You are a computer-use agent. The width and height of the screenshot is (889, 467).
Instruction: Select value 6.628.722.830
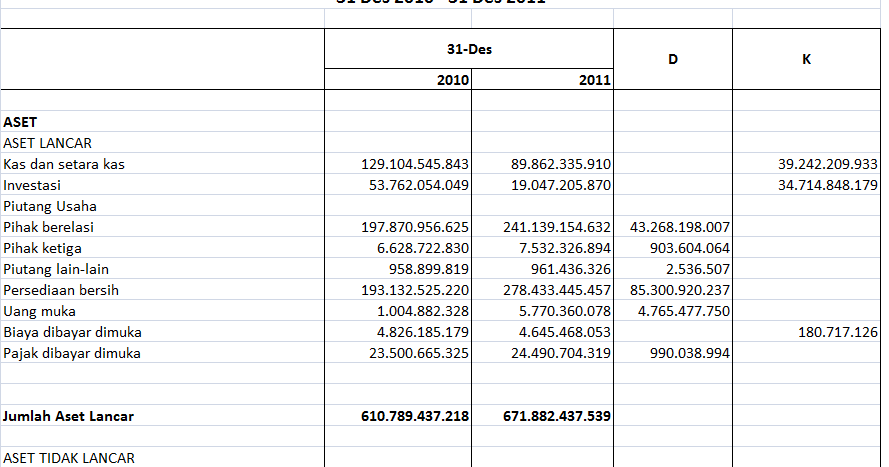(x=423, y=248)
